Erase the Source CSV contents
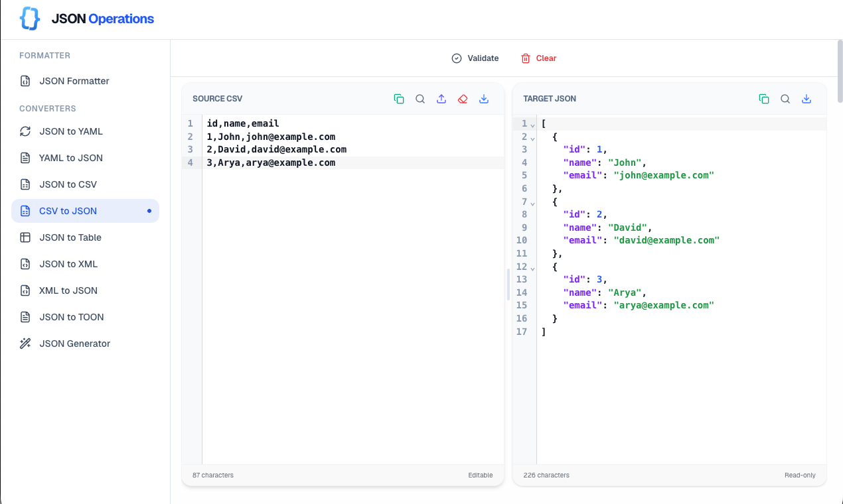 [x=463, y=98]
